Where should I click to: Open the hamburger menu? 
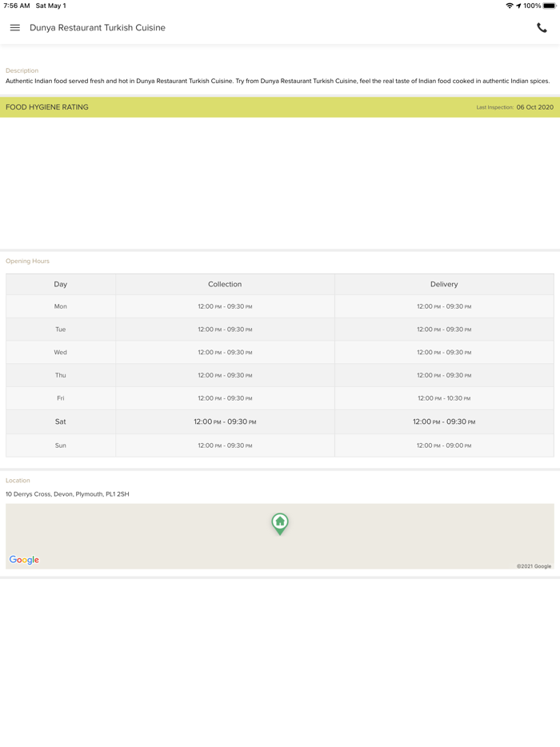(14, 28)
